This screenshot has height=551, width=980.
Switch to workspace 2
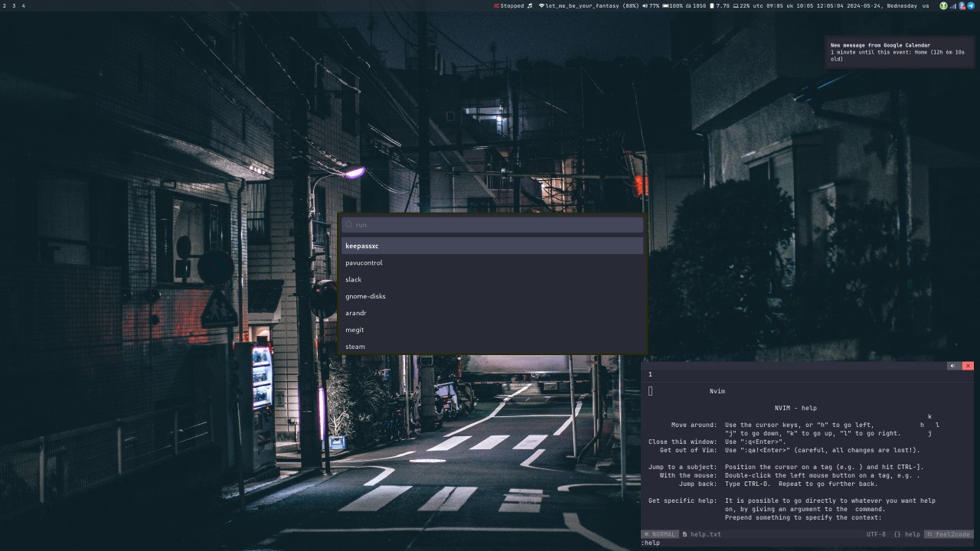click(x=5, y=5)
